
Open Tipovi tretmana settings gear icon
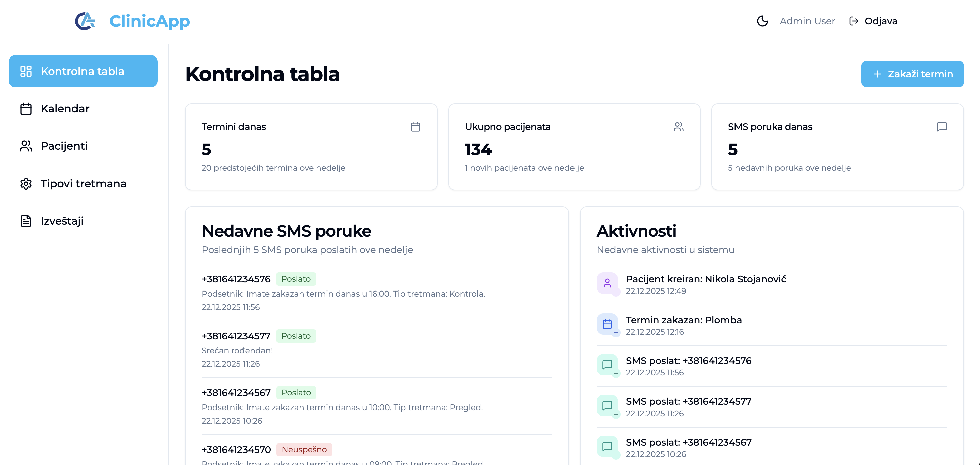25,183
